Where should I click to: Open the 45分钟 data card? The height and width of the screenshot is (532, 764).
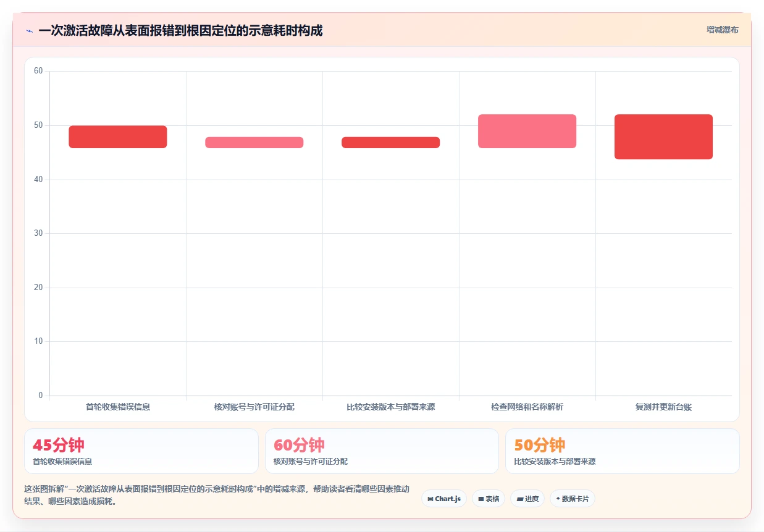coord(141,451)
